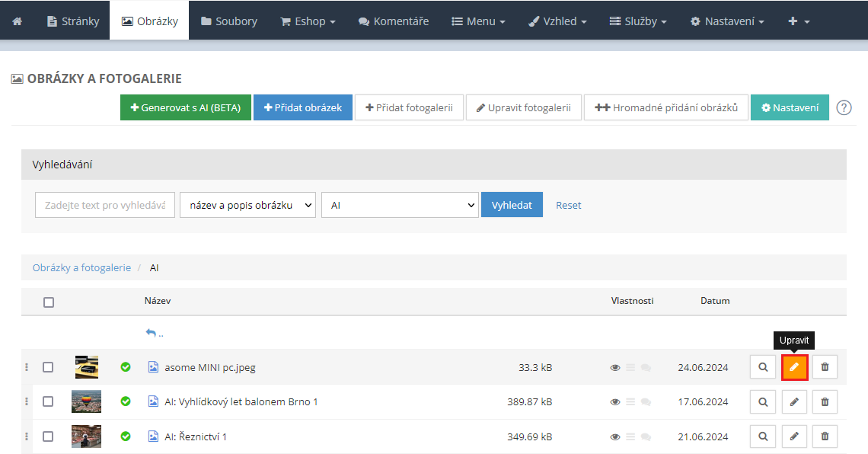Toggle the eye visibility icon for AI: Řeznictví 1
The width and height of the screenshot is (868, 454).
pos(615,437)
